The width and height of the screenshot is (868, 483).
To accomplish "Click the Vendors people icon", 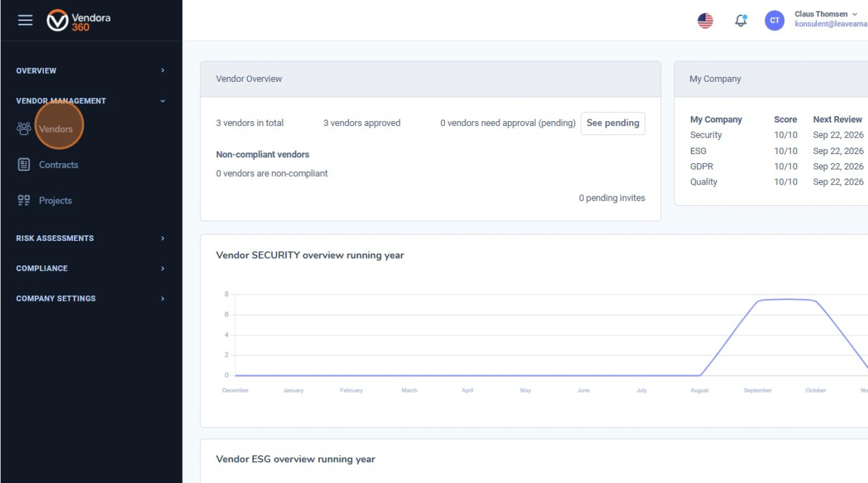I will (x=24, y=128).
